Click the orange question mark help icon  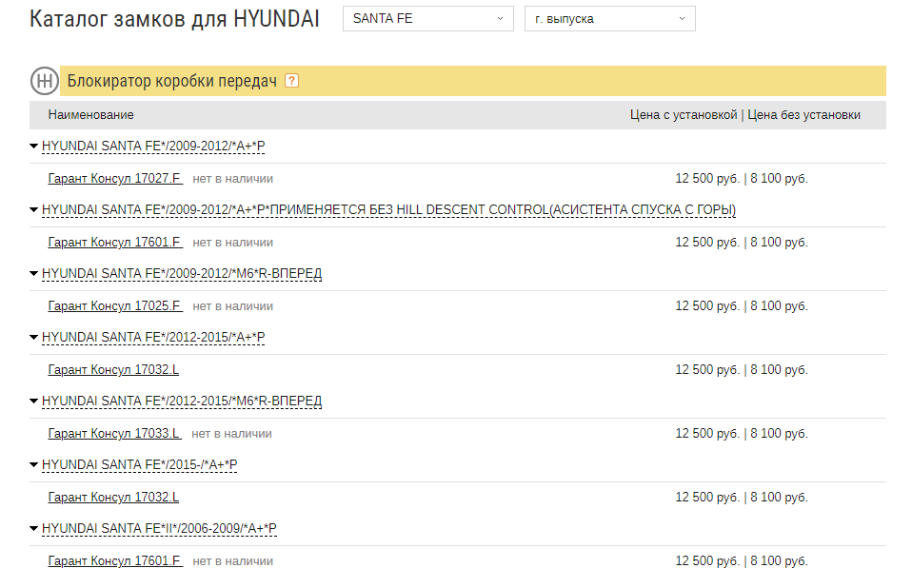click(x=291, y=81)
